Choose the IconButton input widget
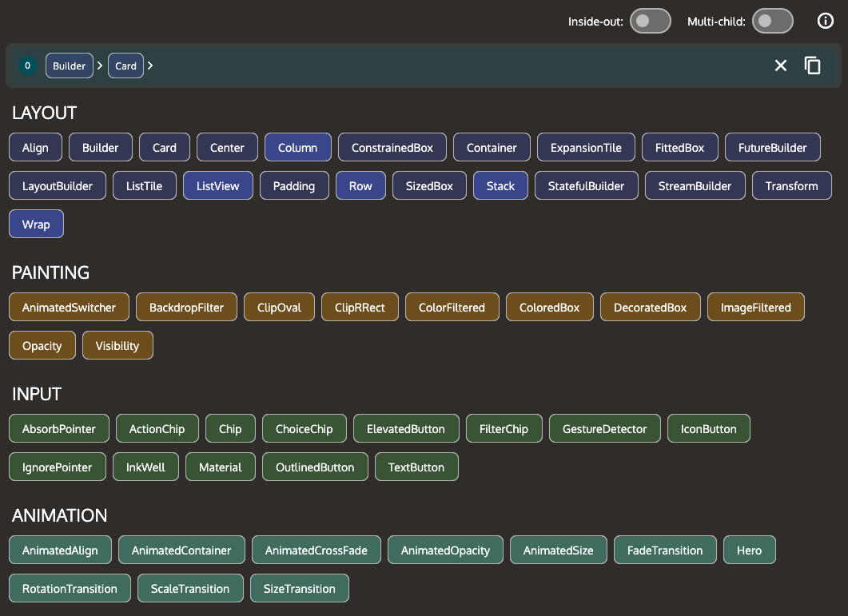 [x=708, y=429]
